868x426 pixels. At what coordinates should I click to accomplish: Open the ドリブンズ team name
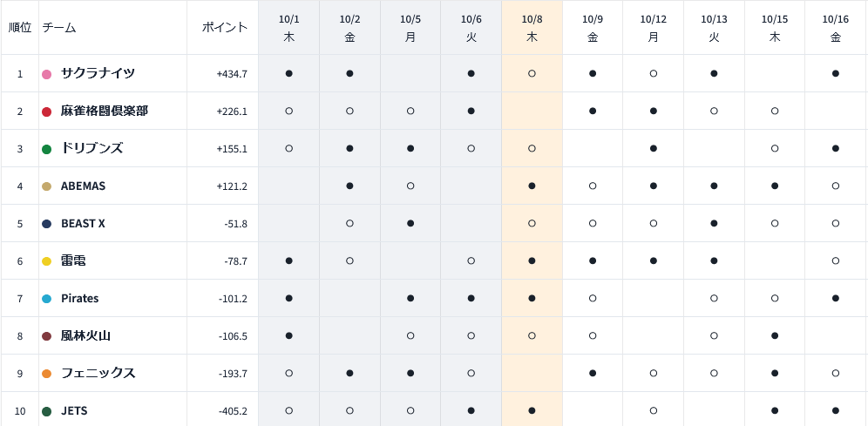pyautogui.click(x=92, y=148)
